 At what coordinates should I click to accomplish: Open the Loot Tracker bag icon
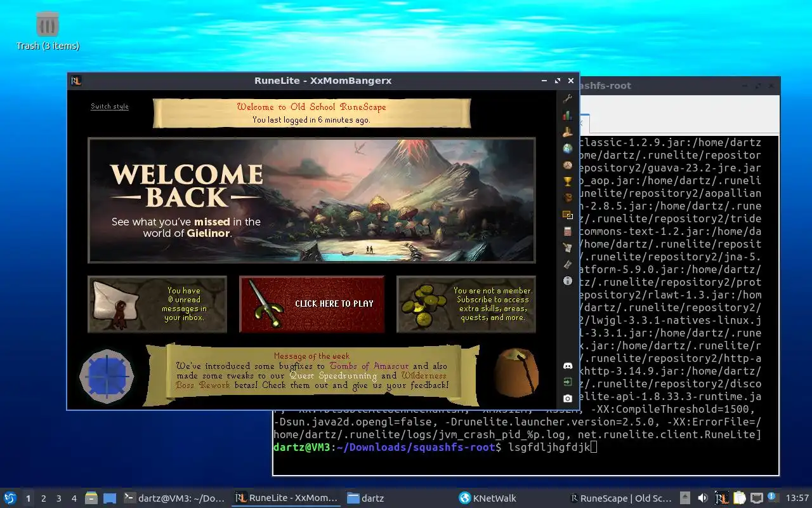click(567, 198)
